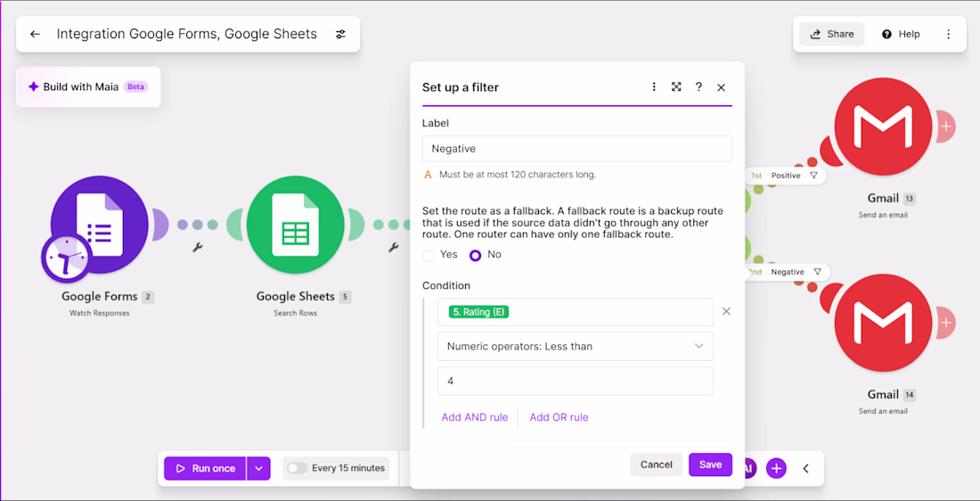This screenshot has width=980, height=501.
Task: Open filter dialog help question mark
Action: (x=698, y=87)
